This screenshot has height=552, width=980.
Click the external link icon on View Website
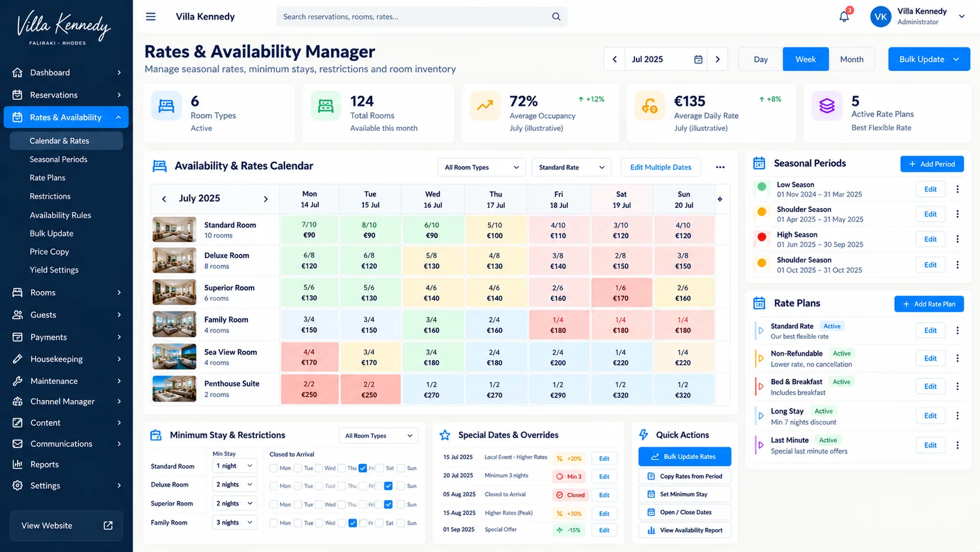tap(108, 526)
